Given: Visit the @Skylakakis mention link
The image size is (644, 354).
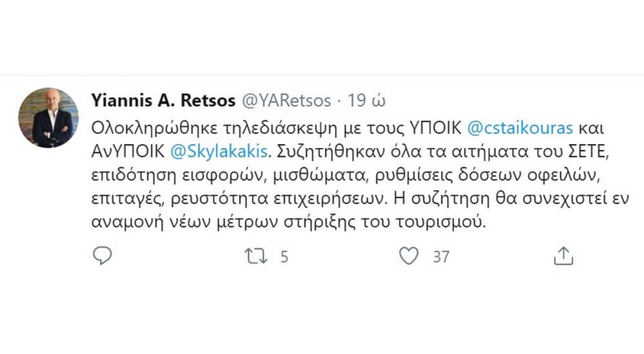Looking at the screenshot, I should (x=218, y=152).
